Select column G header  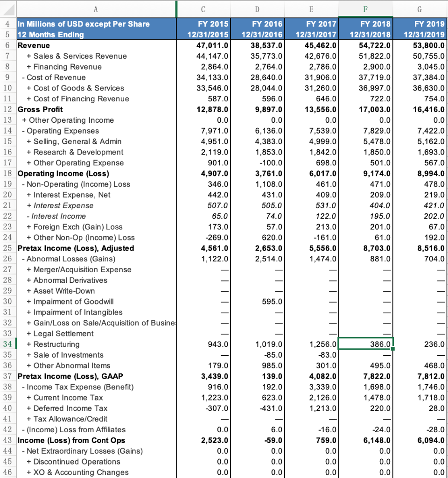coord(419,8)
